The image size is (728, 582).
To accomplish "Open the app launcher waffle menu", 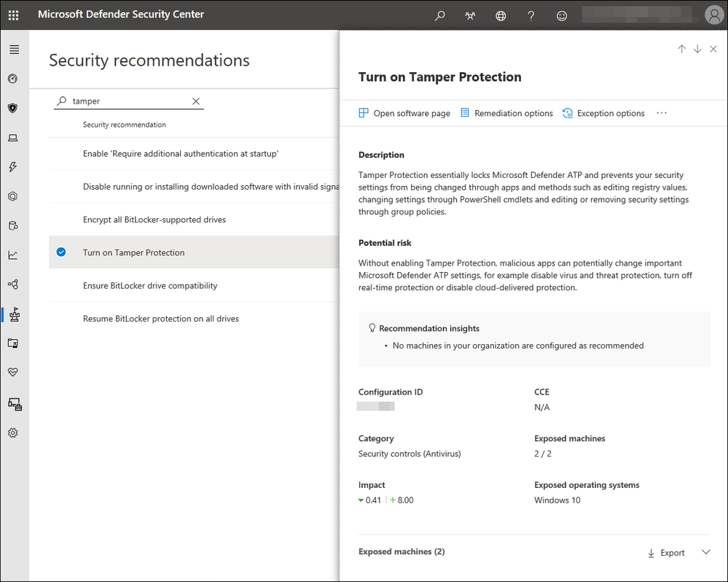I will pos(13,15).
